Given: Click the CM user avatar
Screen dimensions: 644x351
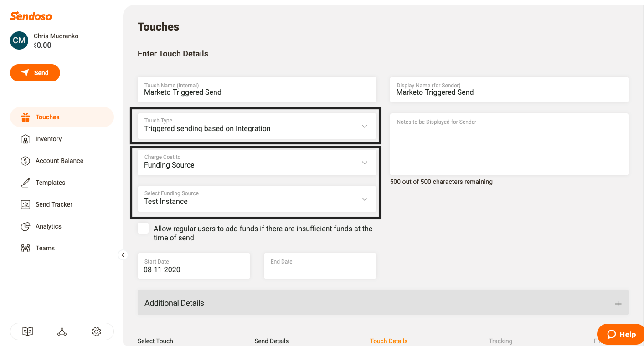Looking at the screenshot, I should [19, 41].
